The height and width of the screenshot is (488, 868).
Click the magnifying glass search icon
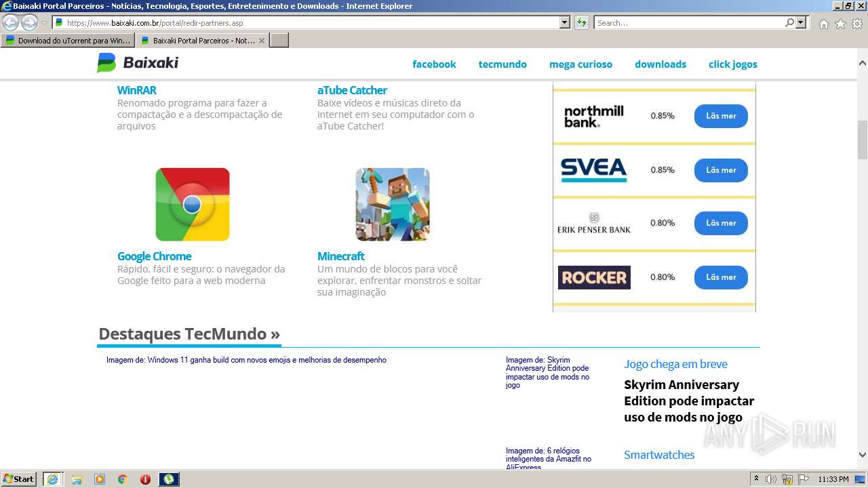[x=789, y=22]
